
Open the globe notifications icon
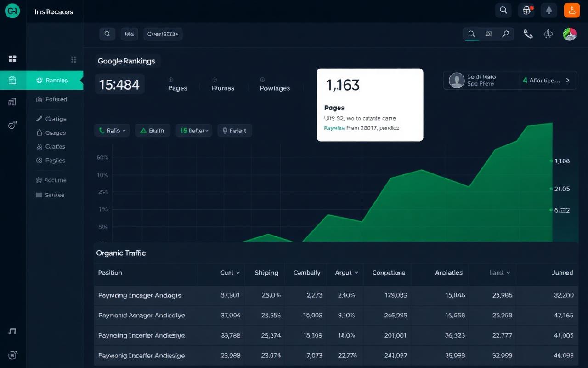coord(526,10)
